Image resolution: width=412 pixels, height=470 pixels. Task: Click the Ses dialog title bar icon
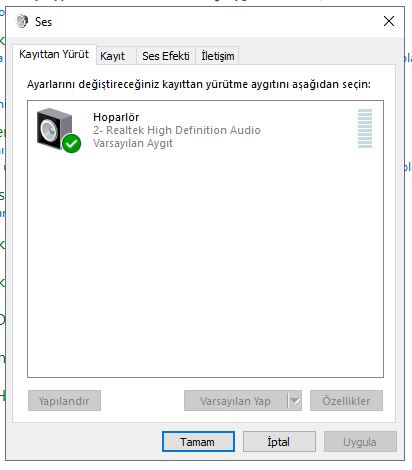coord(22,21)
